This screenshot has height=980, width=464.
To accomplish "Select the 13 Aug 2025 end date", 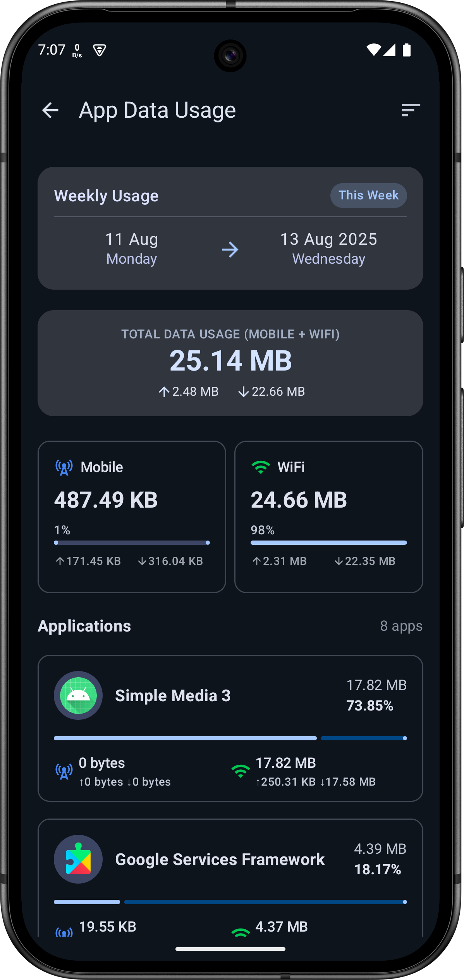I will click(328, 249).
